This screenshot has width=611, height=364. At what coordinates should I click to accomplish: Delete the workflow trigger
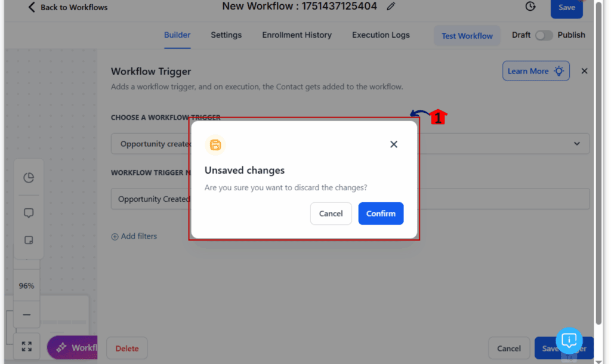pos(127,348)
